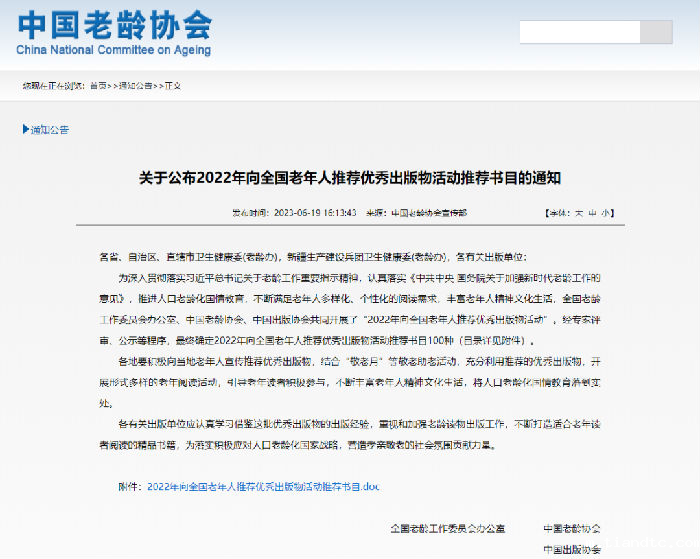Click the 中国出版协会 signature at bottom

572,549
